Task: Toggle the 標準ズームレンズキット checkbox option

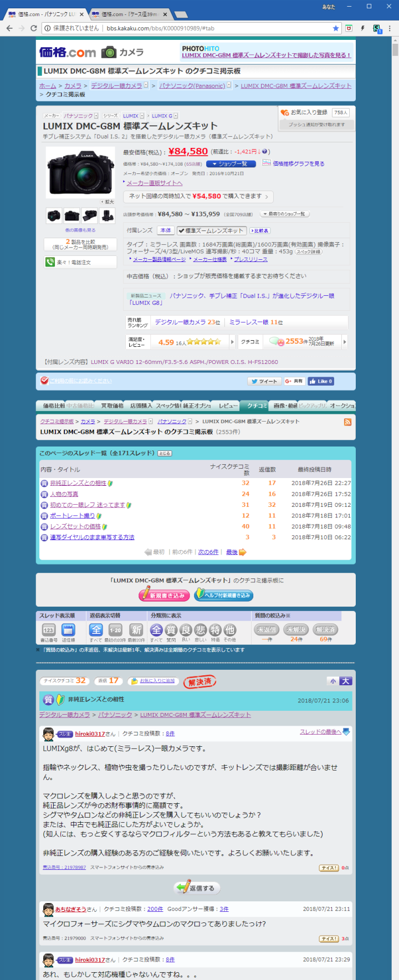Action: 211,230
